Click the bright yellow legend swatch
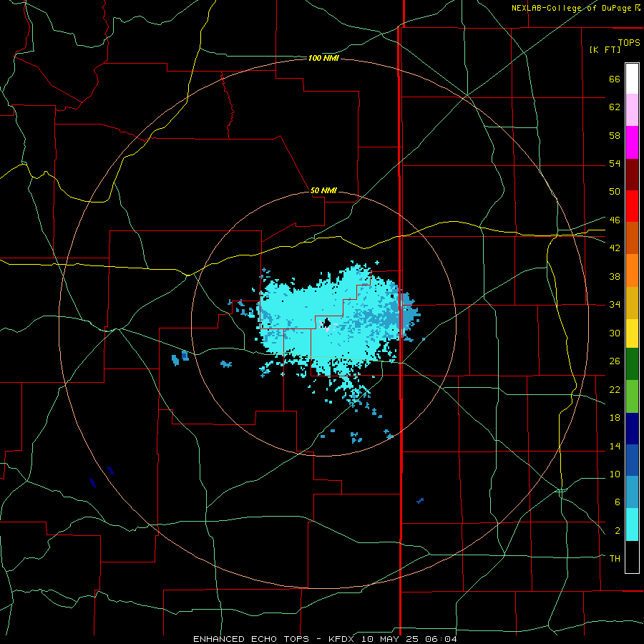Screen dimensions: 644x644 [x=632, y=333]
